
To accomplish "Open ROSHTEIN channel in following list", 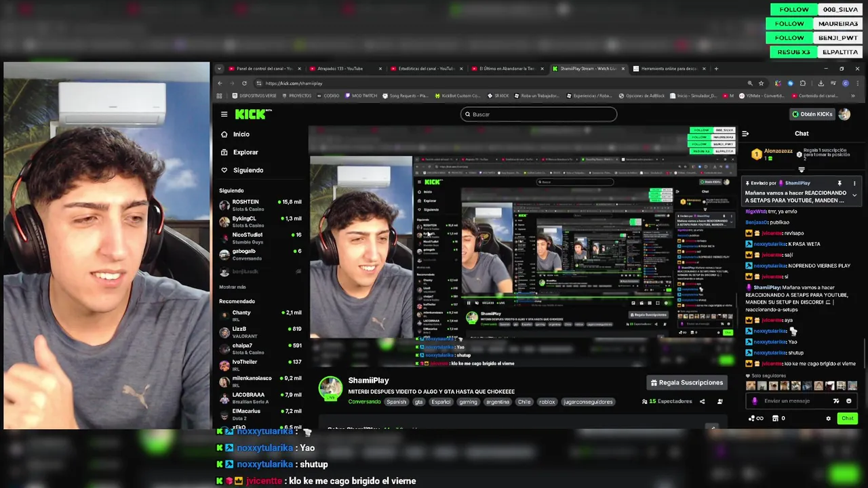I will click(x=260, y=205).
